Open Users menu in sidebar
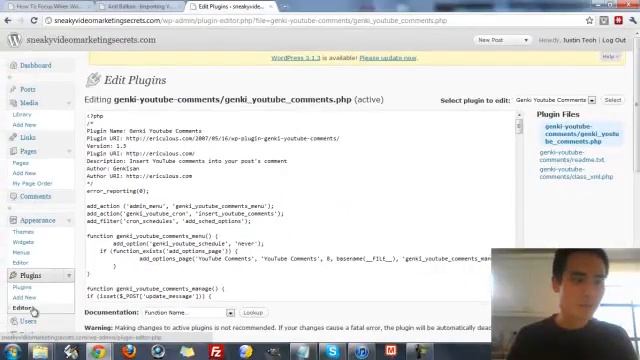 (x=28, y=321)
